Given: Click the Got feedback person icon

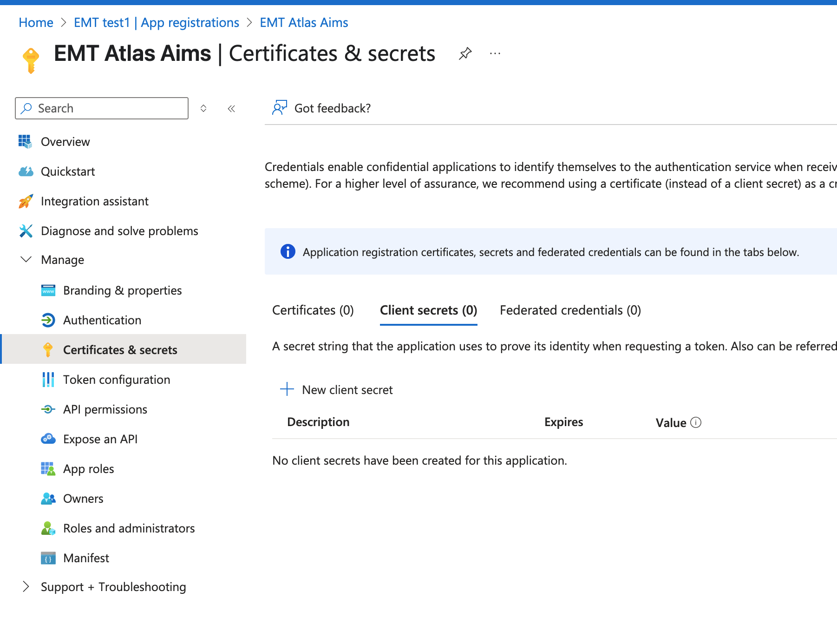Looking at the screenshot, I should pyautogui.click(x=280, y=108).
